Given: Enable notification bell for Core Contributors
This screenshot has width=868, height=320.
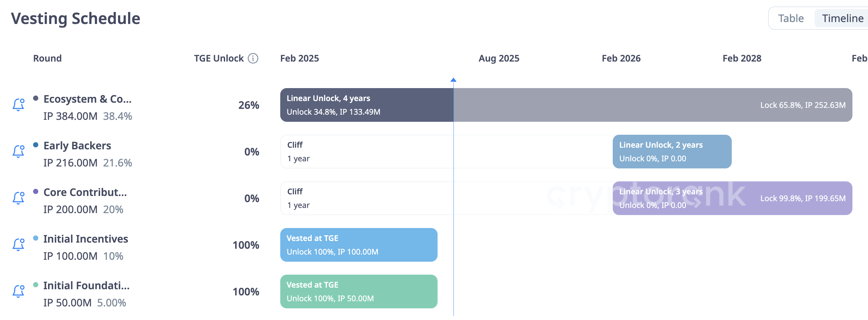Looking at the screenshot, I should coord(18,198).
